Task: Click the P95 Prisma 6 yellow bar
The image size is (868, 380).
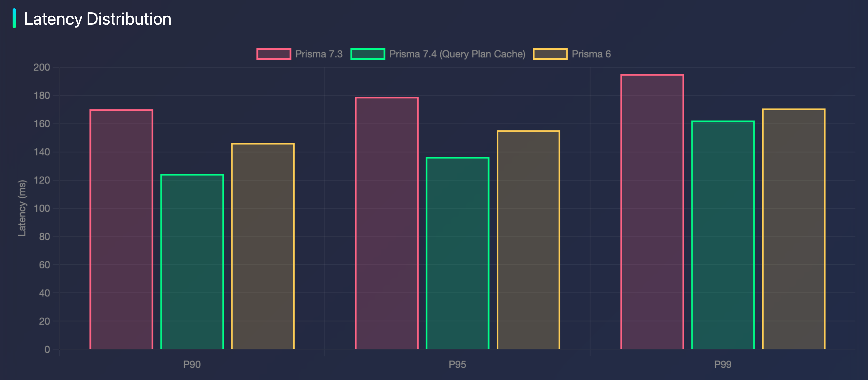Action: pyautogui.click(x=528, y=240)
